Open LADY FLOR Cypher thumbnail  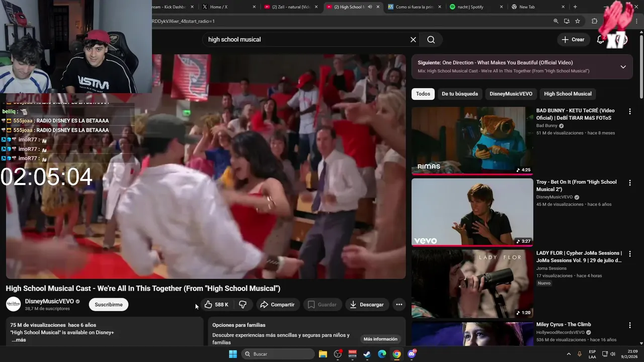pos(472,284)
